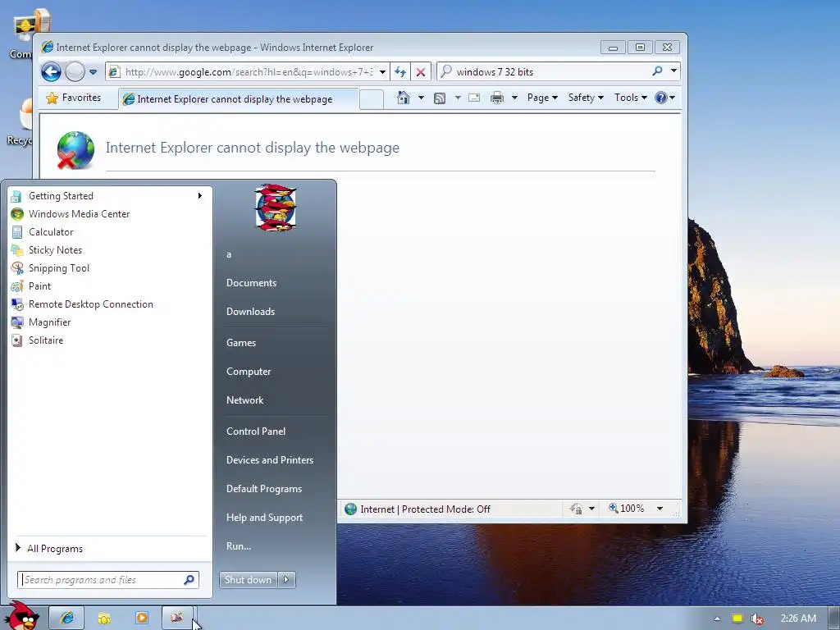Click the Print icon in the command bar
This screenshot has height=630, width=840.
(x=497, y=98)
